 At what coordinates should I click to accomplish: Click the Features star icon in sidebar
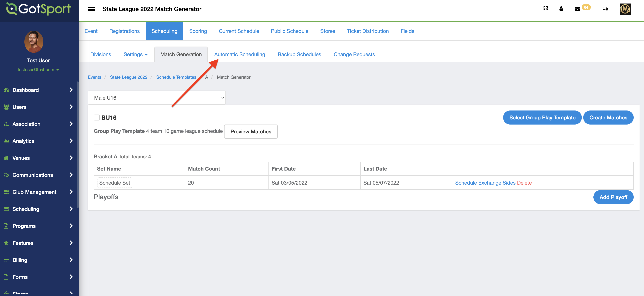[6, 243]
